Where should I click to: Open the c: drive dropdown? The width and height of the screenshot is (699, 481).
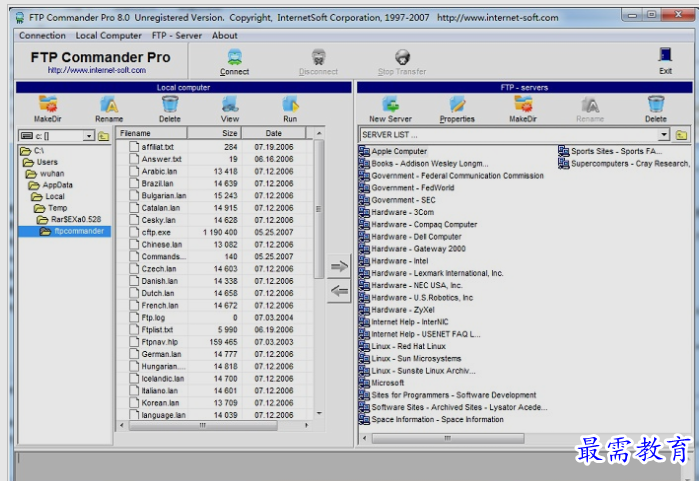(89, 136)
